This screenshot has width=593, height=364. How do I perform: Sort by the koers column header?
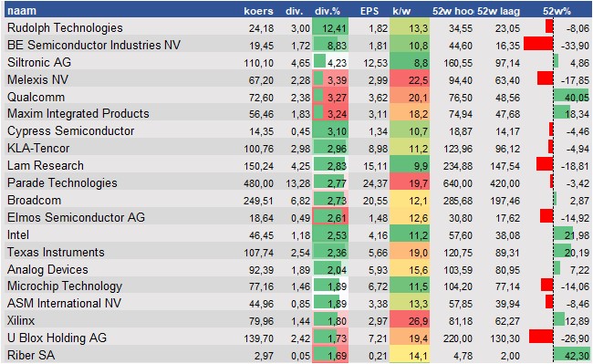[x=258, y=11]
